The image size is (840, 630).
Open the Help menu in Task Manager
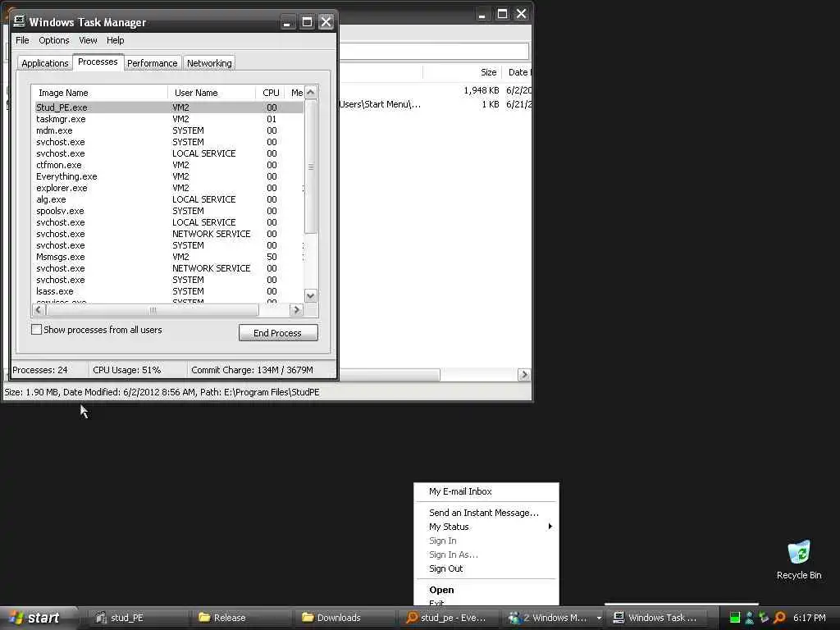pyautogui.click(x=115, y=40)
